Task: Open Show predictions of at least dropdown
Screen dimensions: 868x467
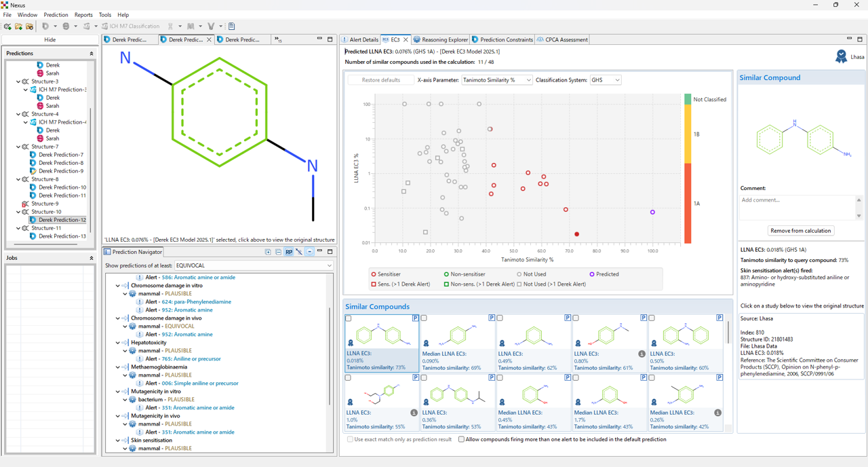Action: pos(254,265)
